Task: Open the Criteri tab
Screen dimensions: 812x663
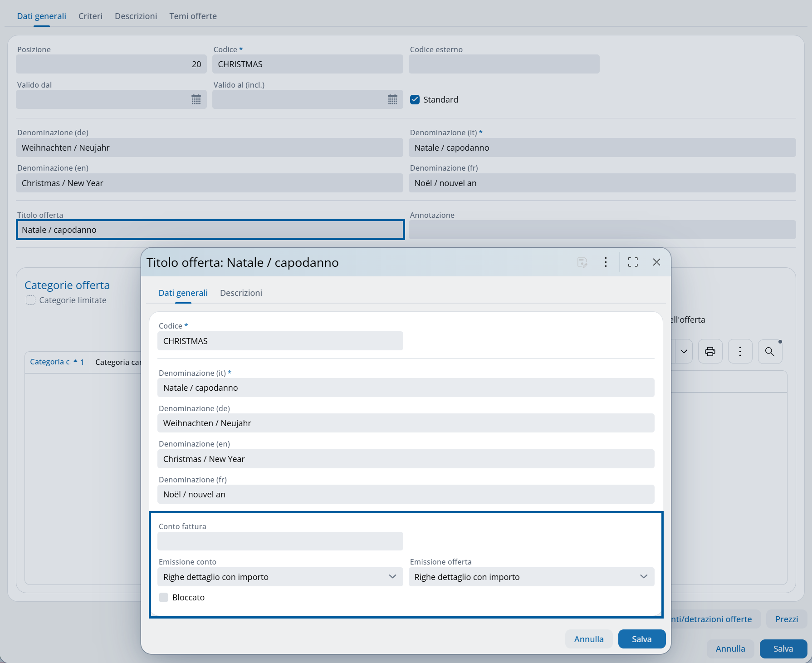Action: [x=90, y=16]
